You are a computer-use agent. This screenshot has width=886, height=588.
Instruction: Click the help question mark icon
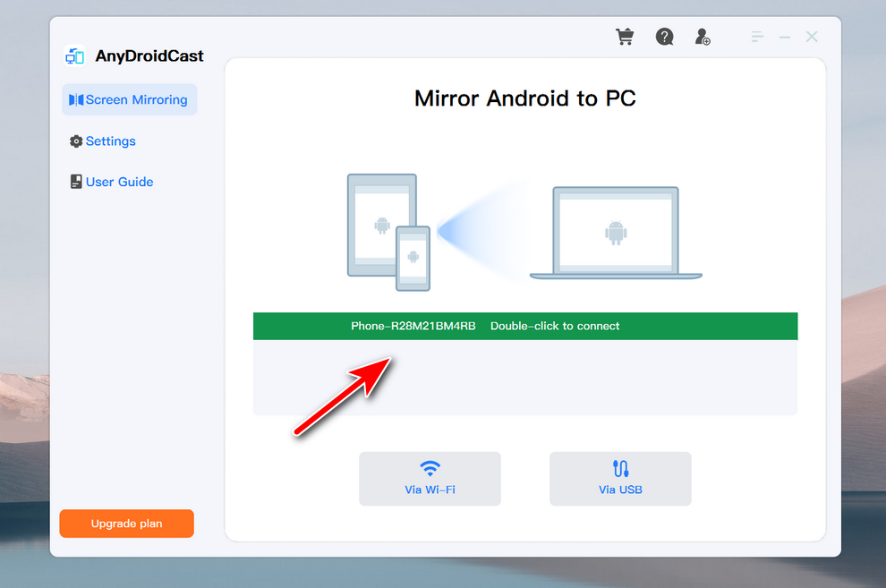coord(664,37)
